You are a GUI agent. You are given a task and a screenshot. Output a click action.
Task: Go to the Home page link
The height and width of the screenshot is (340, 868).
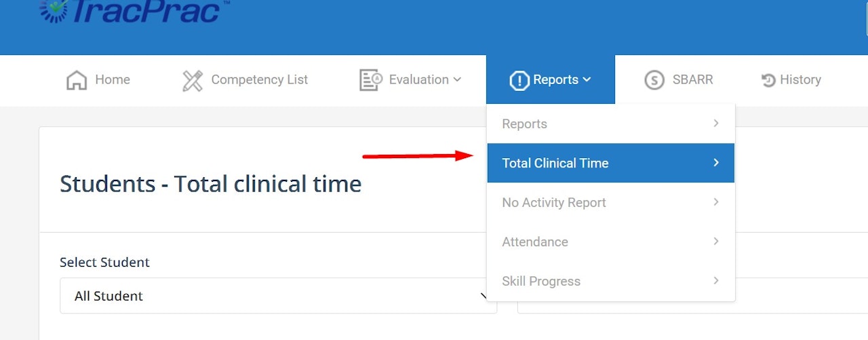[x=113, y=79]
